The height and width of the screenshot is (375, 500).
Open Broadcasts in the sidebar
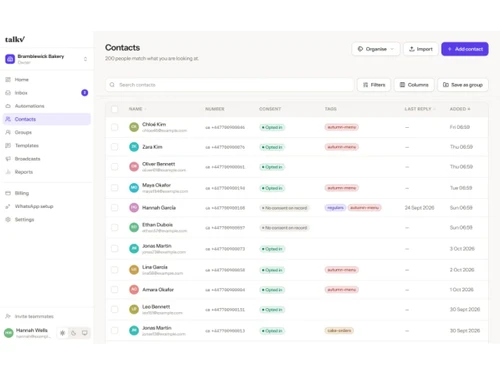tap(47, 159)
